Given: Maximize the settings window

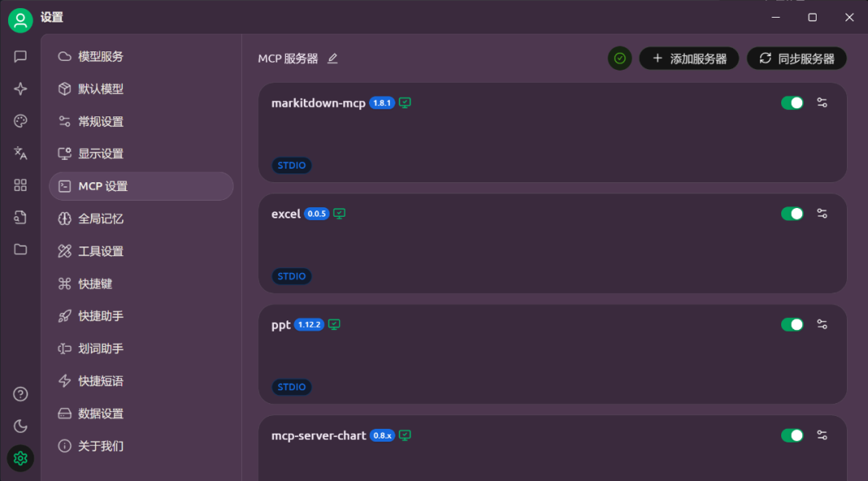Looking at the screenshot, I should 812,18.
